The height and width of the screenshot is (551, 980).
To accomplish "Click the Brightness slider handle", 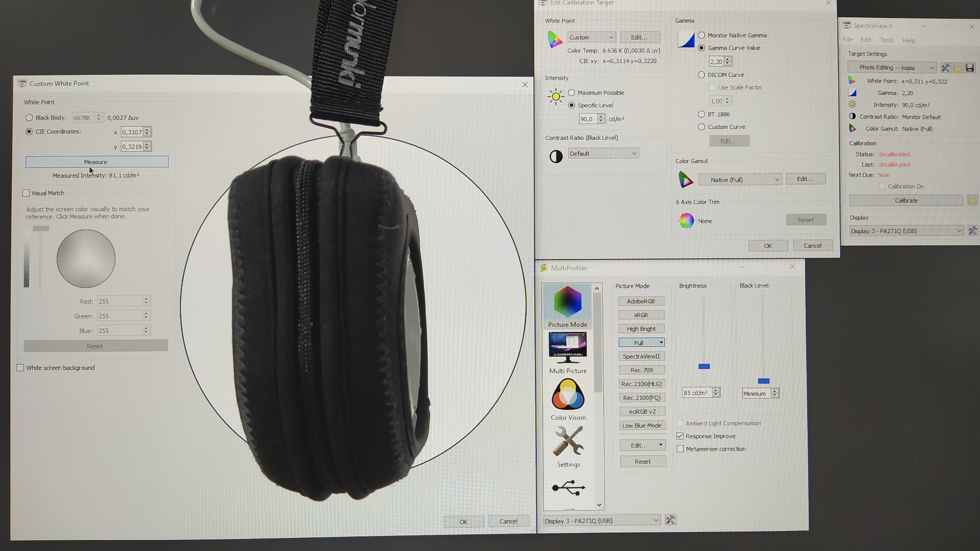I will [x=704, y=366].
